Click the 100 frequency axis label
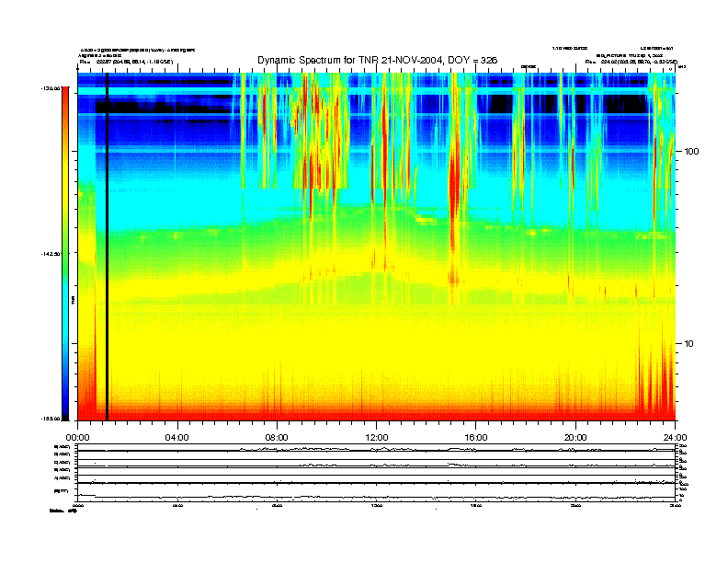Image resolution: width=728 pixels, height=563 pixels. (x=691, y=152)
